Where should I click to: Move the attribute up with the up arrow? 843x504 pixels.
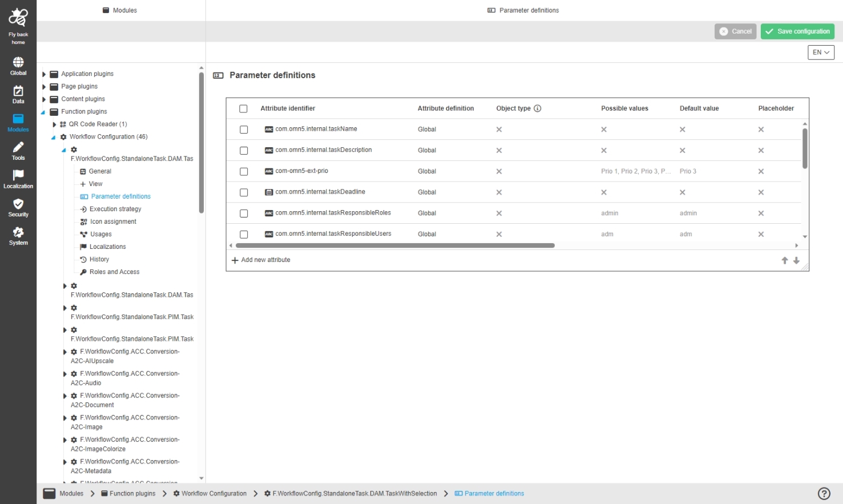point(785,260)
